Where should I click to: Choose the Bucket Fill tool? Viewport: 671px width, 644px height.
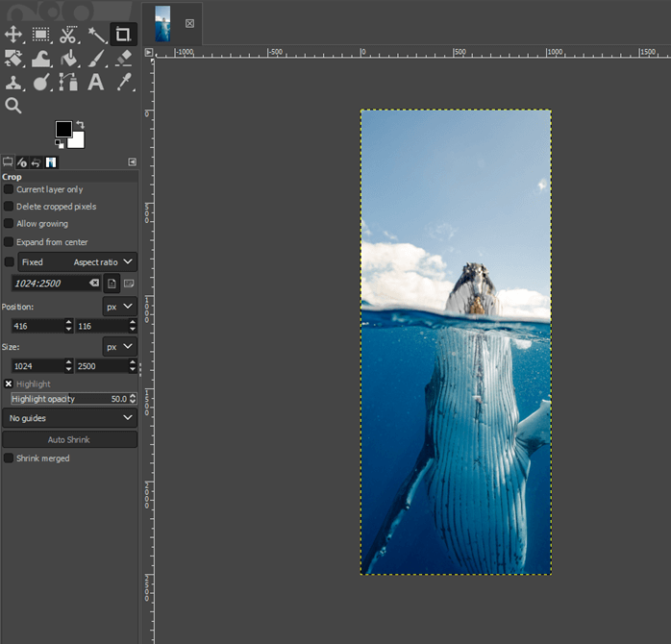pyautogui.click(x=68, y=59)
